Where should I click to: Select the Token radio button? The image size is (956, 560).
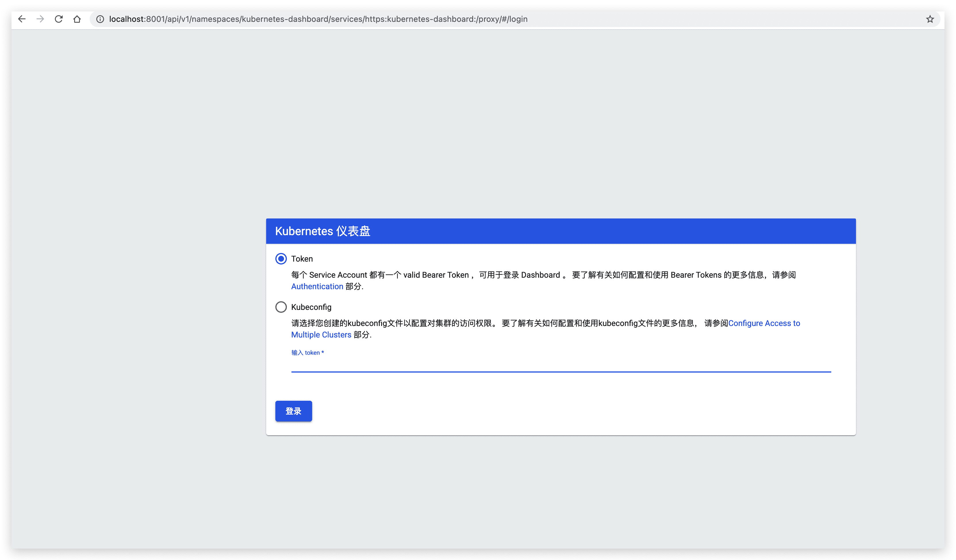tap(281, 259)
